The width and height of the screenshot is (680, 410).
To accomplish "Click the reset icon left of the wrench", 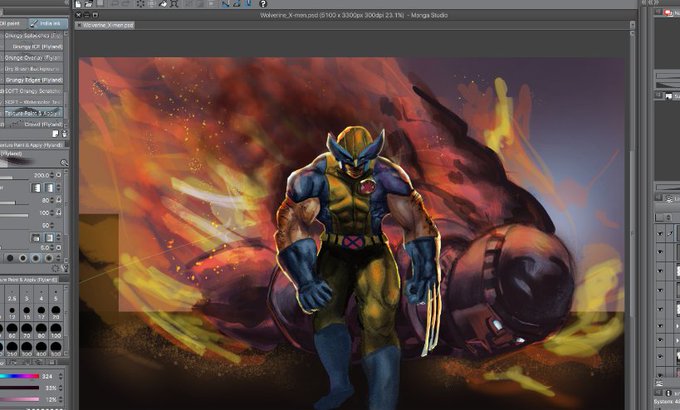I will (x=56, y=269).
